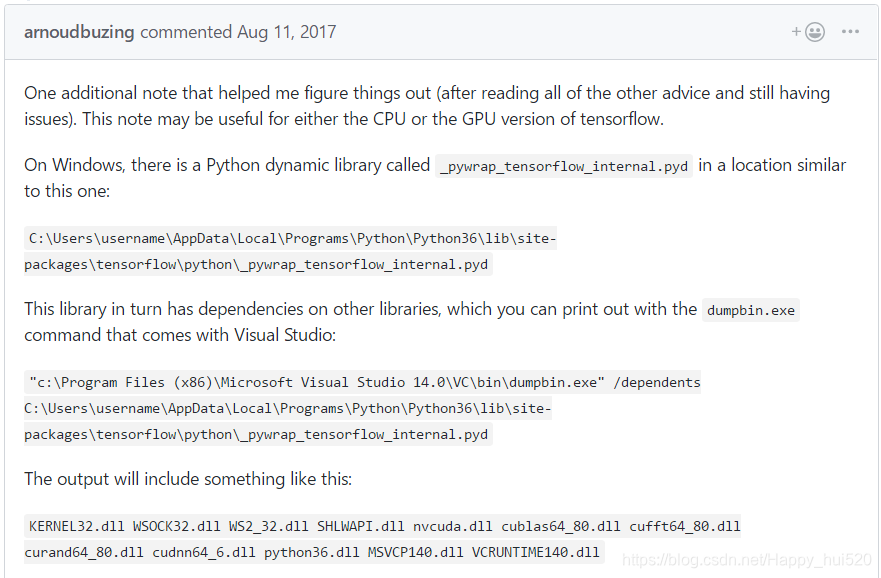Select the first Python36 site-packages path block
Viewport: 881px width, 578px height.
290,251
